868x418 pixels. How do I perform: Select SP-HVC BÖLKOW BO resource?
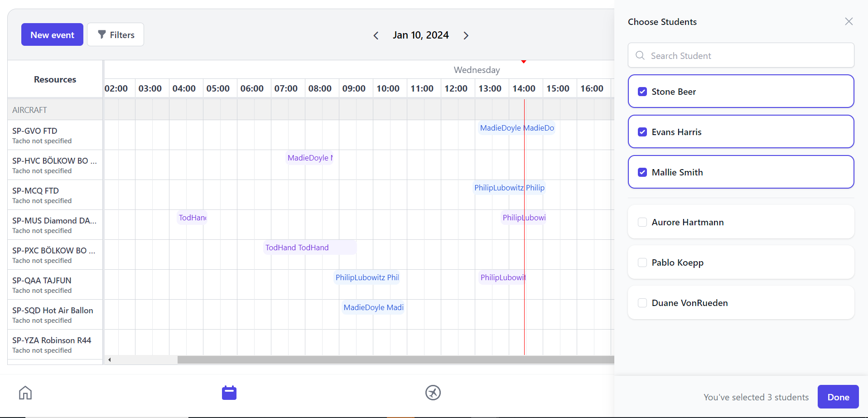click(55, 165)
